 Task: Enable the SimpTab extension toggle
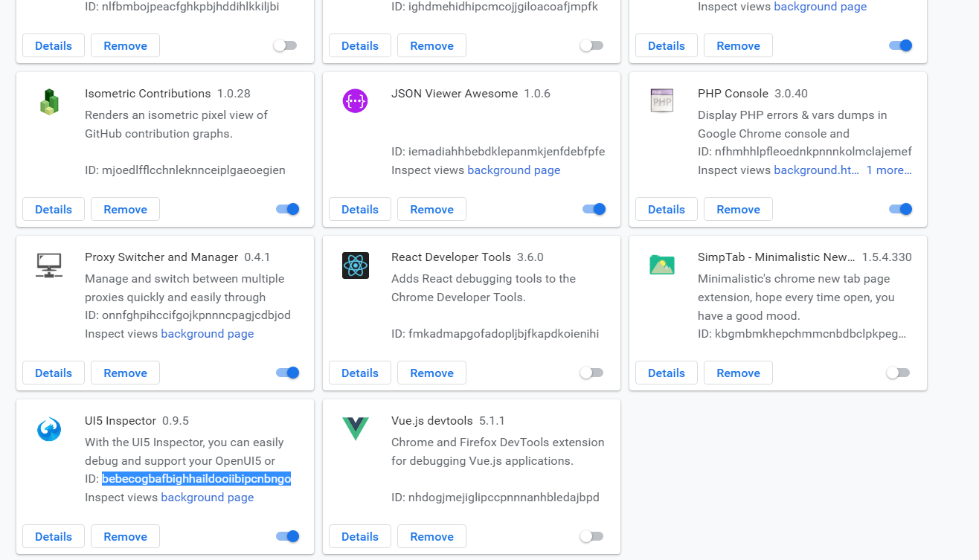tap(898, 373)
